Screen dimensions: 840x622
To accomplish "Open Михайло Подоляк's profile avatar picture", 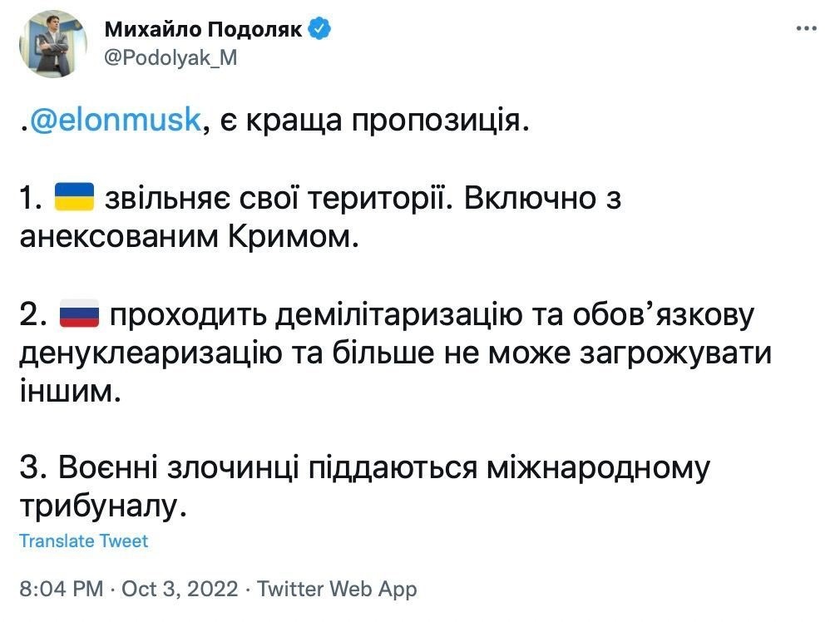I will [53, 44].
